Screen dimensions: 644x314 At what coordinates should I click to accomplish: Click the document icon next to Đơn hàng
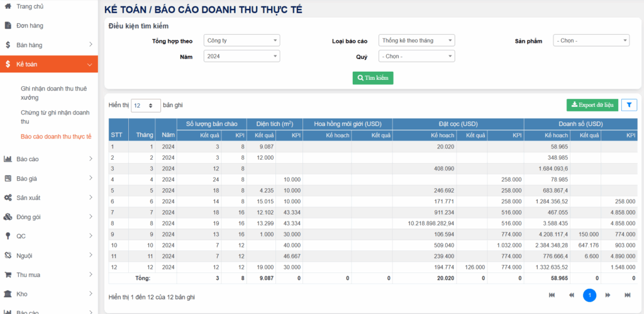click(8, 26)
